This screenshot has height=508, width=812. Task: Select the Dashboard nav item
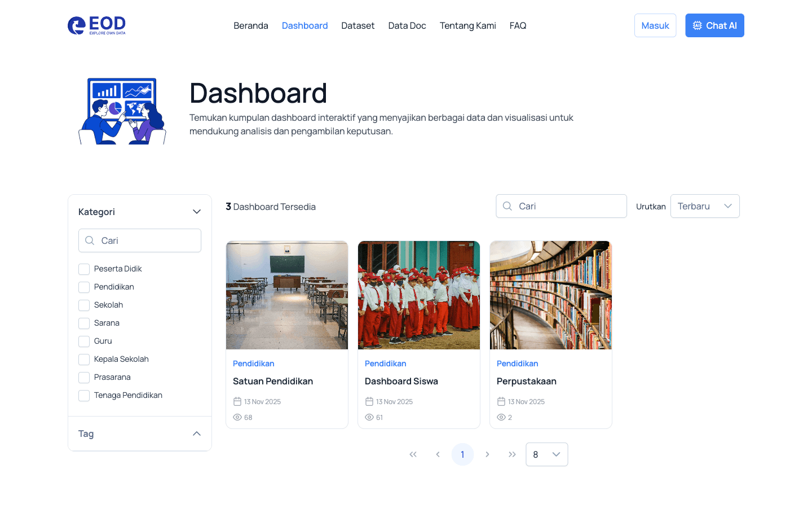click(x=304, y=25)
